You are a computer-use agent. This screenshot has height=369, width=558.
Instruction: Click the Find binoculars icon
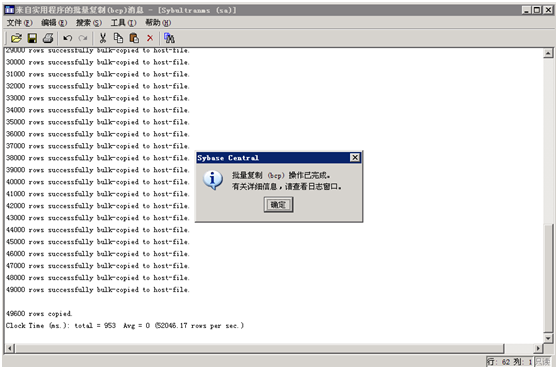(169, 38)
